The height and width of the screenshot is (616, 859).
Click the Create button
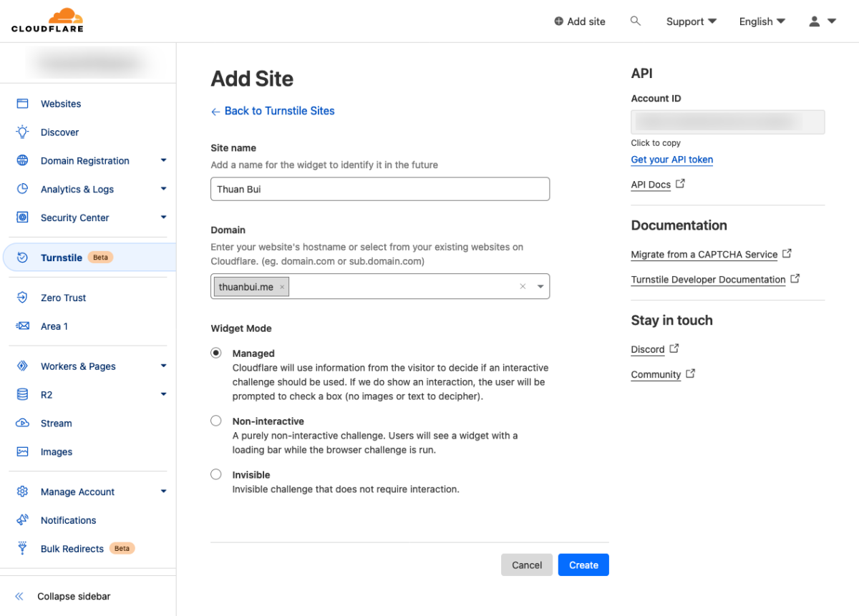point(583,564)
